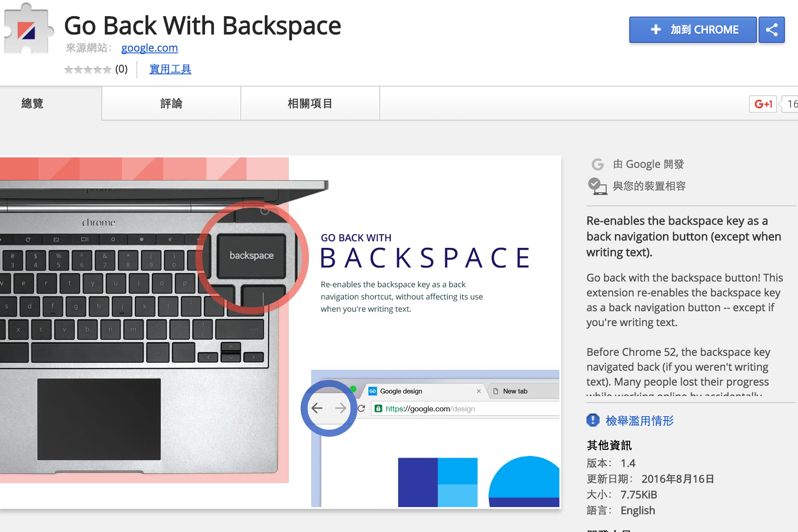Open the google.com source website link
Screen dimensions: 798x532
pos(149,48)
